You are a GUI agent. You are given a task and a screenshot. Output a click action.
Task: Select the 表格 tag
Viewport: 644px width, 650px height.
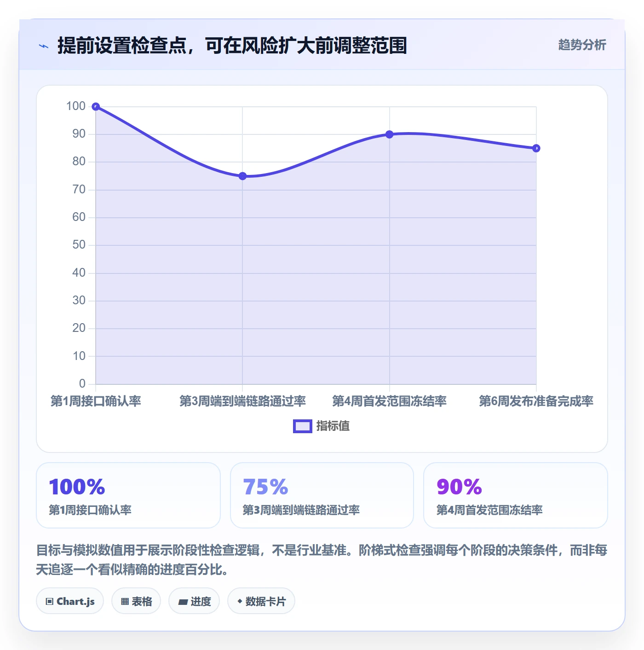(136, 601)
